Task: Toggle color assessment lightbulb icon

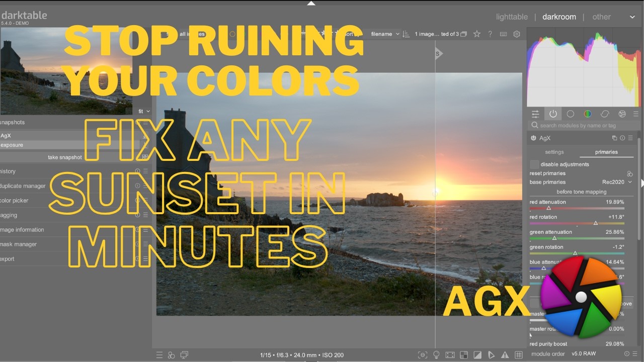Action: pyautogui.click(x=437, y=355)
